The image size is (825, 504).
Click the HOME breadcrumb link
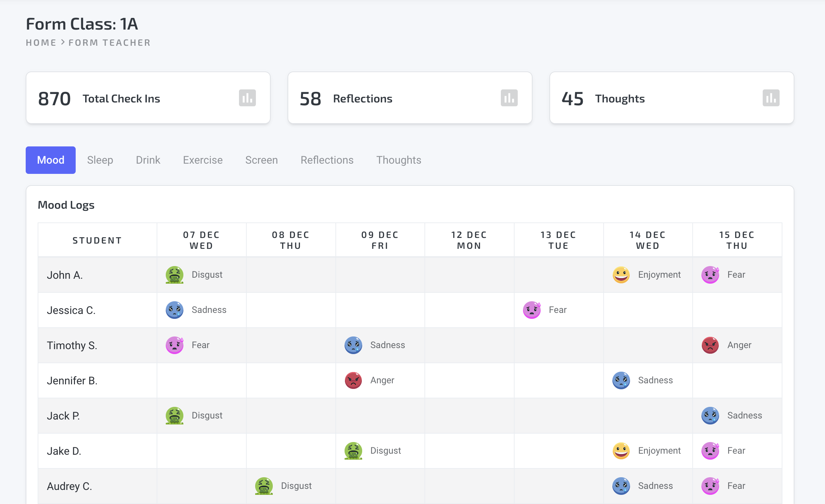(41, 43)
